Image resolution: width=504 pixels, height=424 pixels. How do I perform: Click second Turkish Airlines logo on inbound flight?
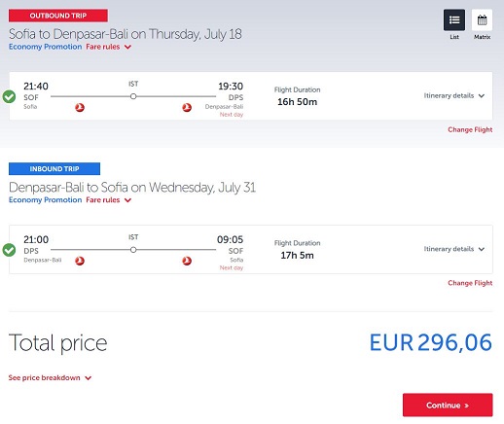coord(187,261)
